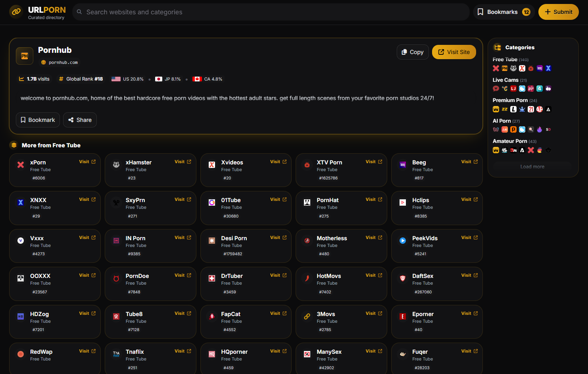588x374 pixels.
Task: Select the PornDoe card title
Action: click(137, 276)
